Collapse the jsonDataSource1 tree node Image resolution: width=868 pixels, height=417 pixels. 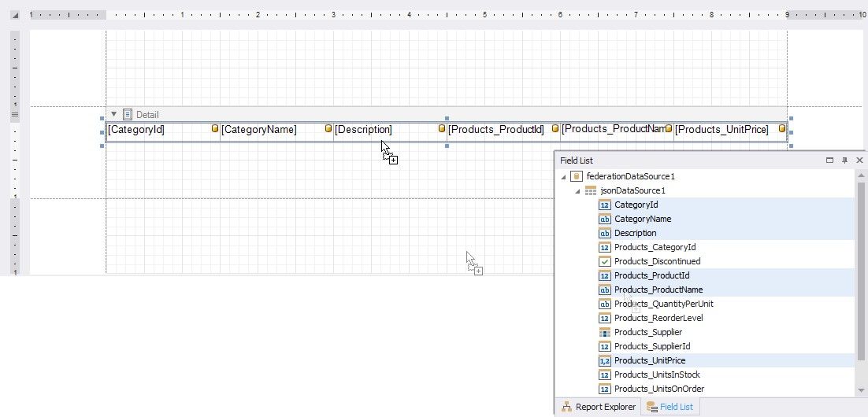click(577, 190)
